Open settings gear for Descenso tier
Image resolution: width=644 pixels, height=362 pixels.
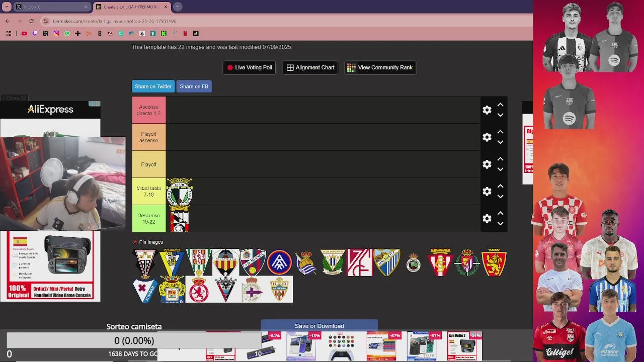[487, 219]
